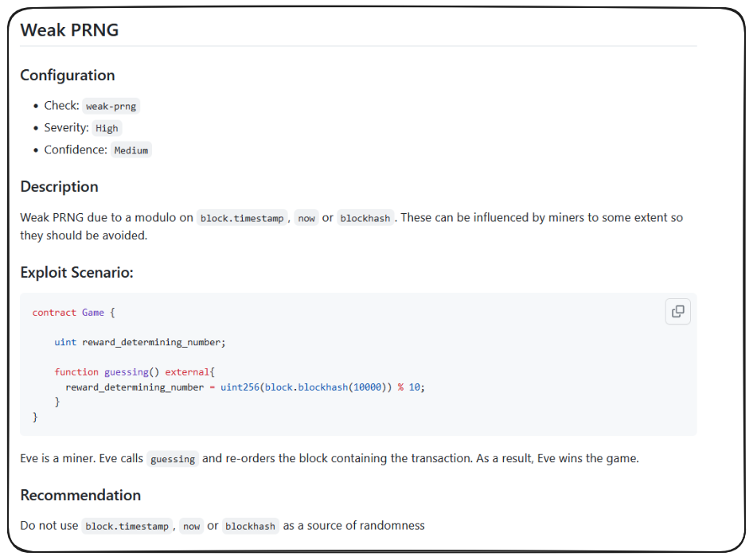Click blockhash code tag in Description paragraph
The width and height of the screenshot is (753, 560).
365,218
